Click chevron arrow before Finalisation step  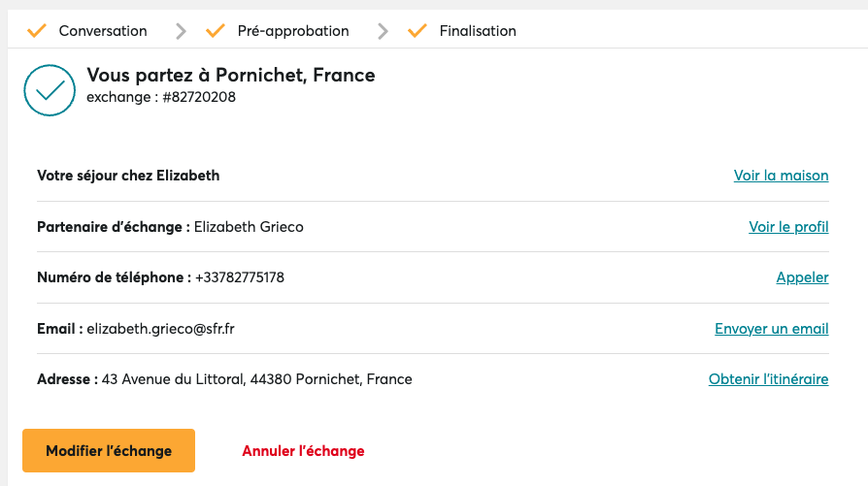point(383,31)
